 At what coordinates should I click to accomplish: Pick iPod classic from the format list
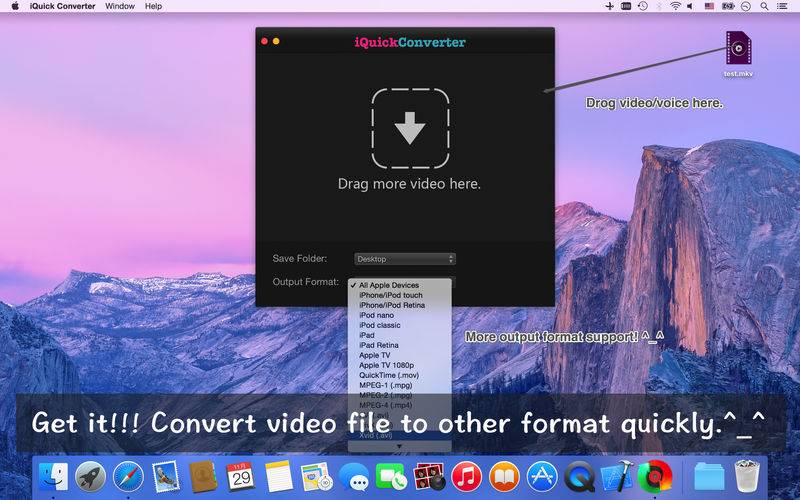coord(399,325)
